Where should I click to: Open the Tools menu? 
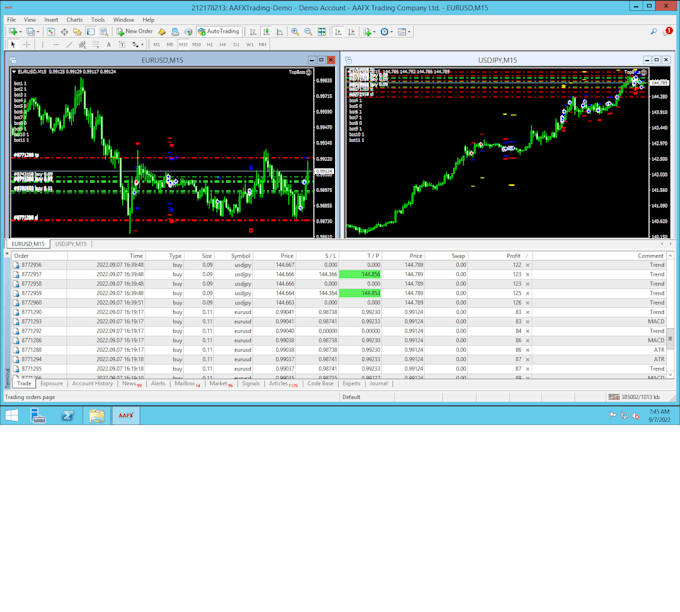point(98,20)
